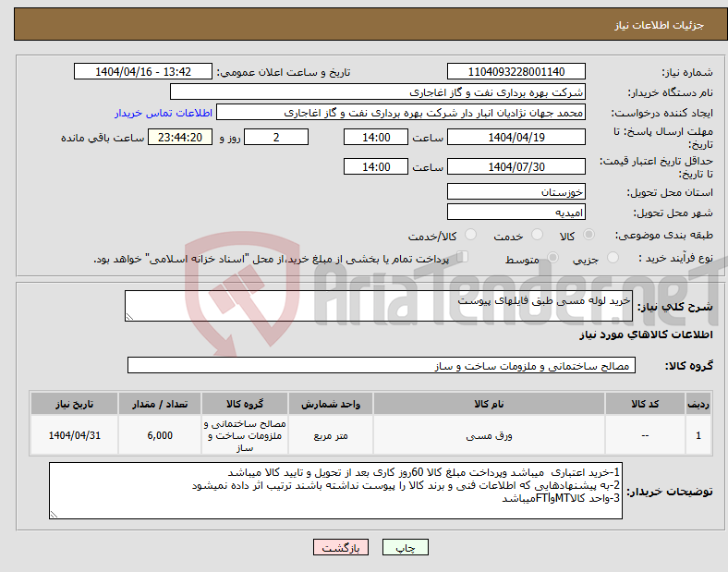Click the بازگشت (back) button
The width and height of the screenshot is (728, 572).
point(341,547)
